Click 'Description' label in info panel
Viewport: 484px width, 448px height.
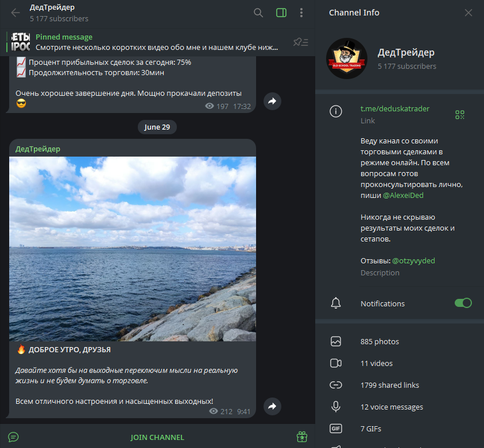(380, 273)
